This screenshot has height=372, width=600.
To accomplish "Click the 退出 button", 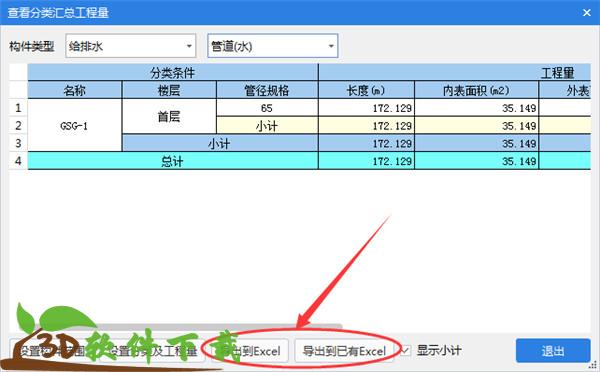I will pyautogui.click(x=553, y=351).
